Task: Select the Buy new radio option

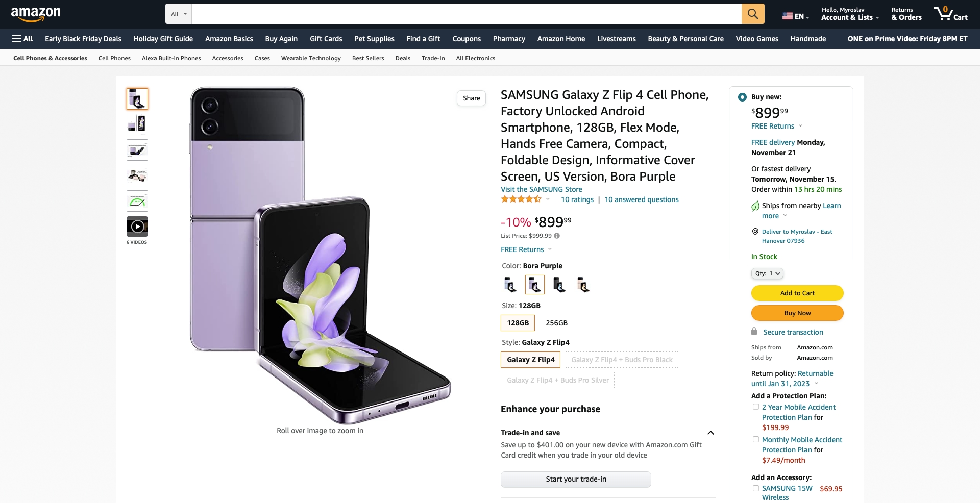Action: pos(742,97)
